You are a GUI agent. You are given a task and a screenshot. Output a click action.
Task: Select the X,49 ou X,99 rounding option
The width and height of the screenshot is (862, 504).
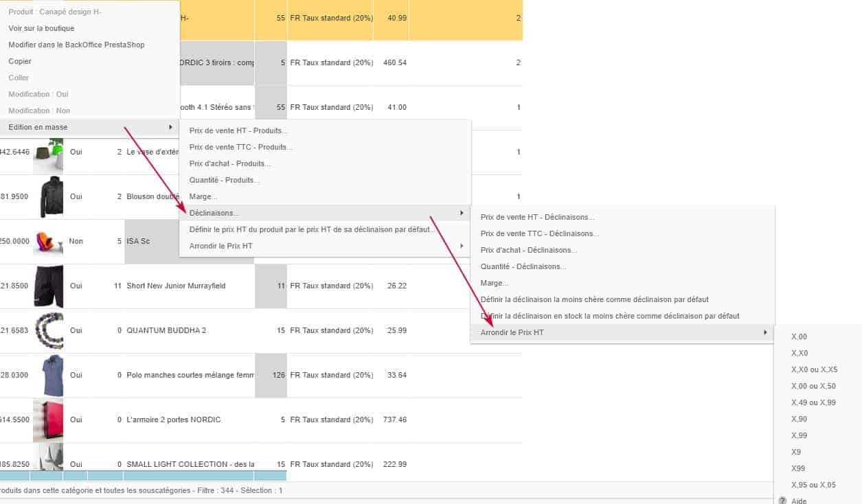click(813, 402)
